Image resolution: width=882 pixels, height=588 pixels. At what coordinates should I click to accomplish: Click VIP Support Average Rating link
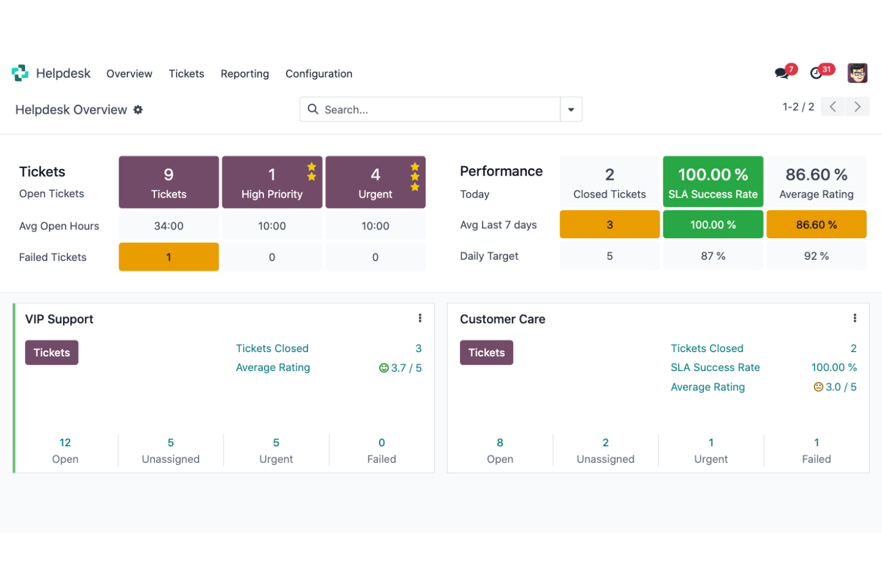point(273,368)
